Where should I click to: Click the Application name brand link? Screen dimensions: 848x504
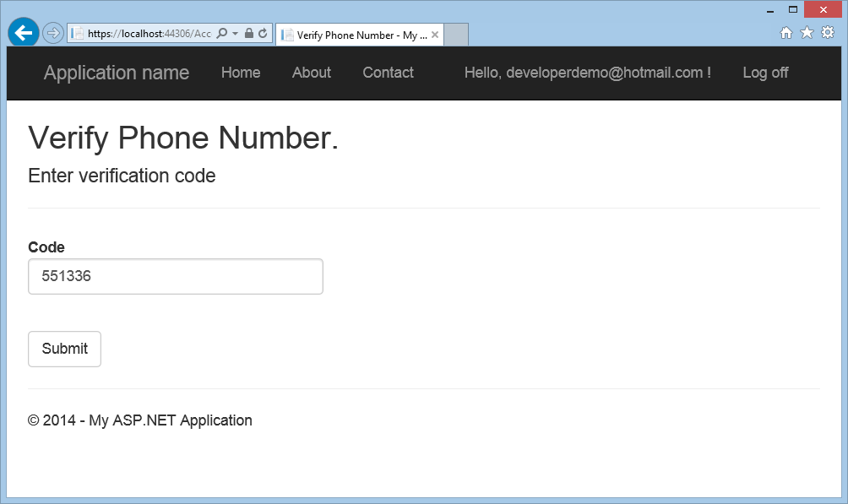[x=117, y=73]
